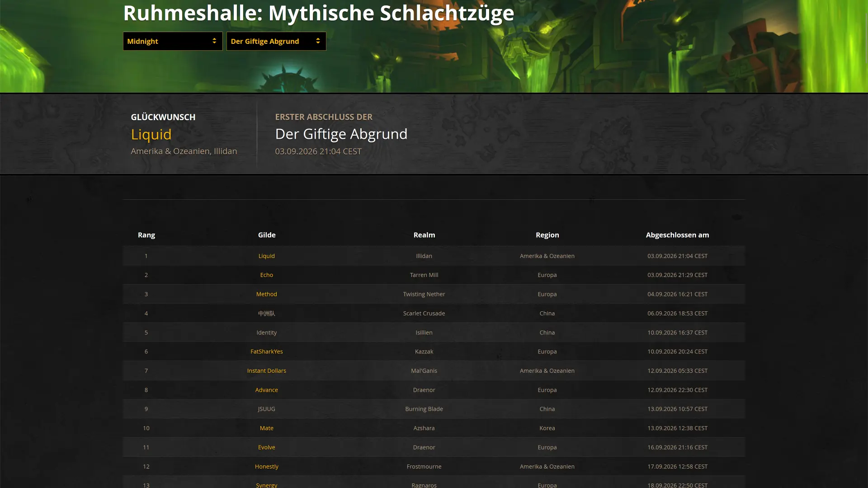Click the Kazzak realm cell

pyautogui.click(x=424, y=352)
